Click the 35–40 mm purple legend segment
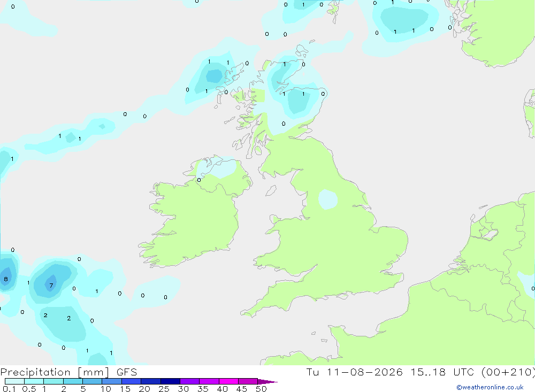 pyautogui.click(x=209, y=381)
